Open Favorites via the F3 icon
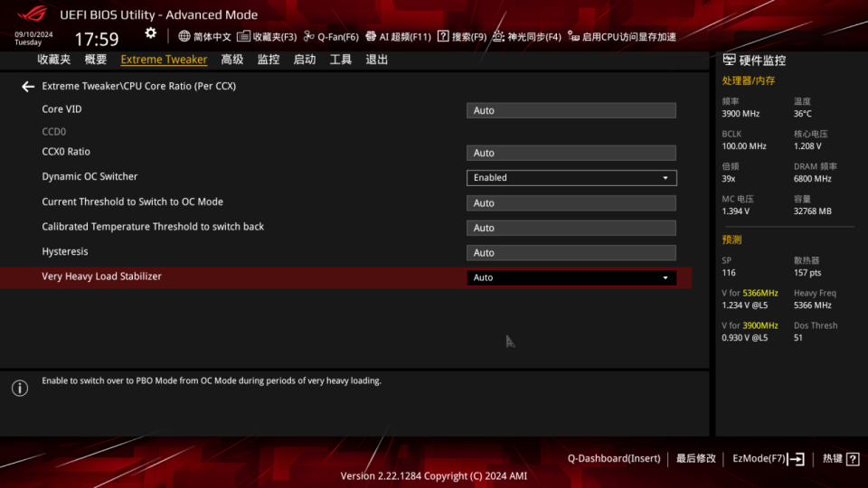This screenshot has width=868, height=488. (243, 36)
